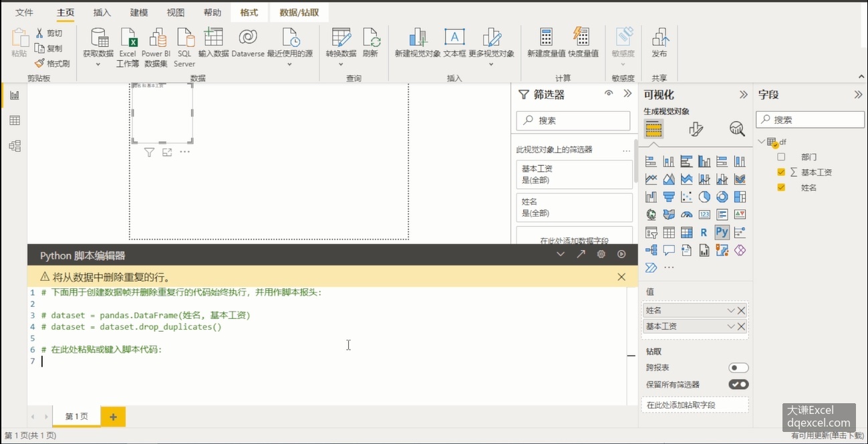This screenshot has width=868, height=444.
Task: Toggle the 保留所有筛选器 switch
Action: pyautogui.click(x=738, y=384)
